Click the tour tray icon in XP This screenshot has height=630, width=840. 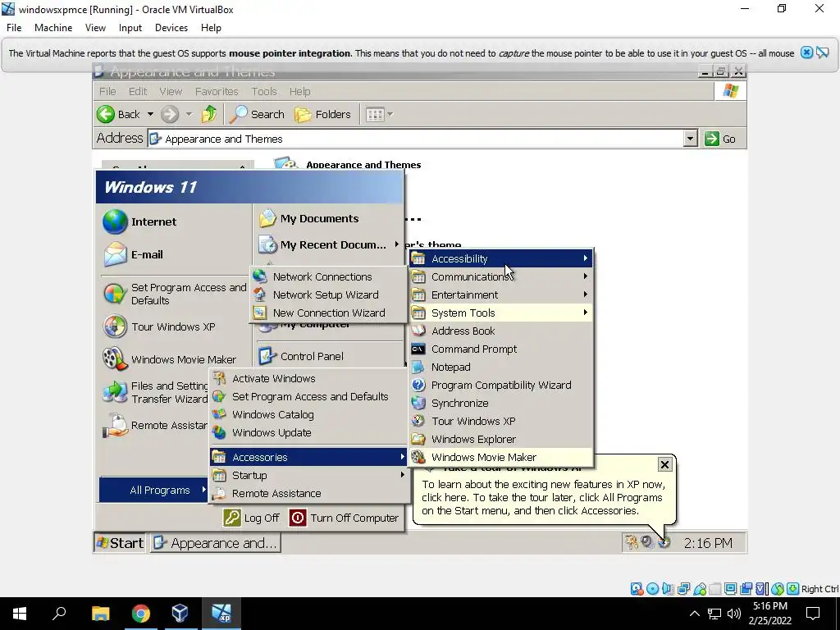click(x=664, y=542)
